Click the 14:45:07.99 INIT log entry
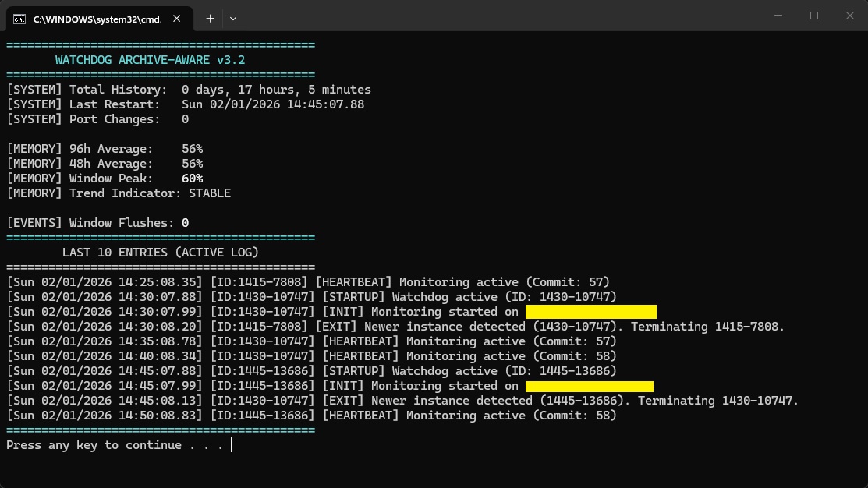This screenshot has height=488, width=868. pyautogui.click(x=330, y=386)
